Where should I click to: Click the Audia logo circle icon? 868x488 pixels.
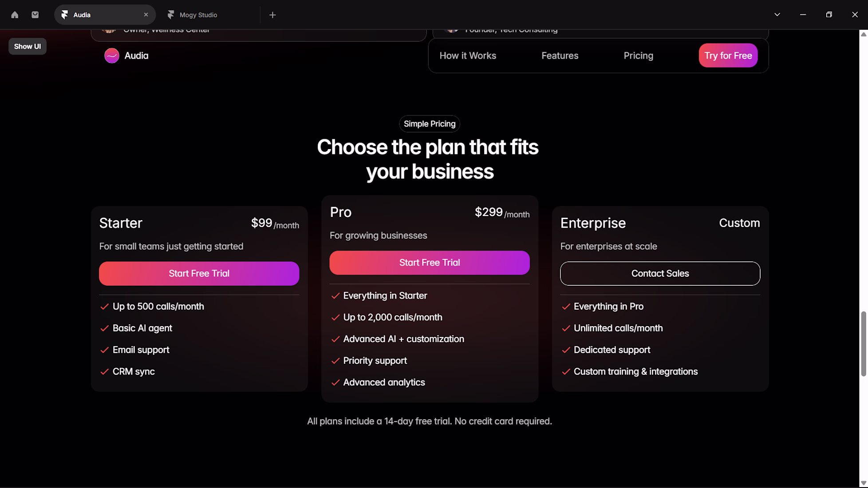tap(111, 55)
